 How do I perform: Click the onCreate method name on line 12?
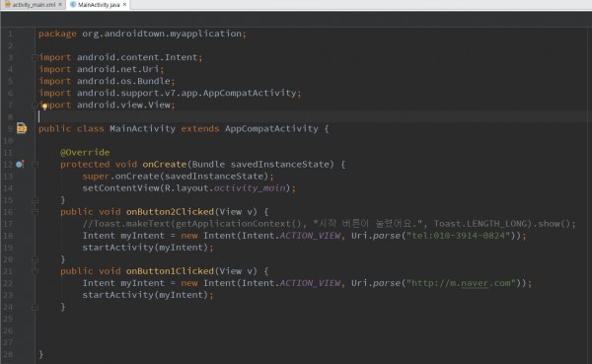[x=164, y=165]
